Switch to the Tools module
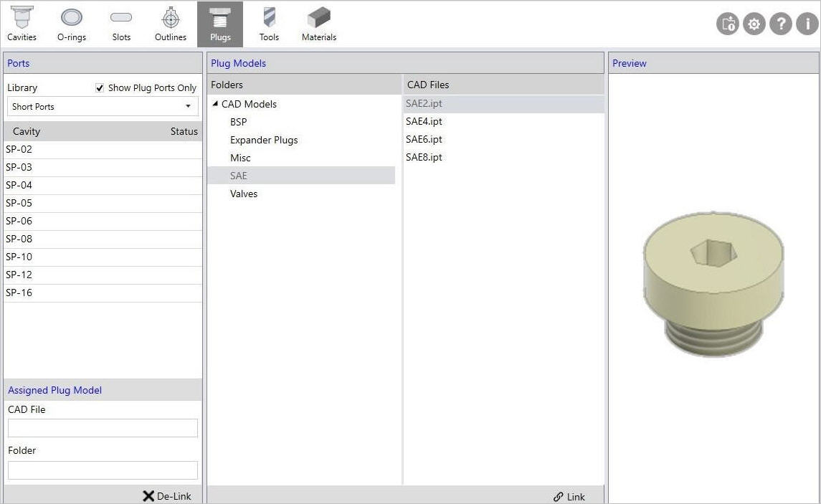The height and width of the screenshot is (504, 821). [x=269, y=24]
